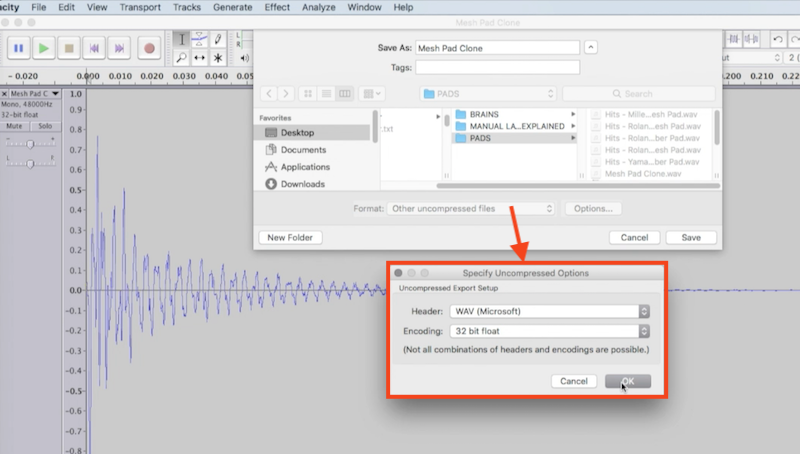800x454 pixels.
Task: Pick the Multi-Tool asterisk icon
Action: (218, 58)
